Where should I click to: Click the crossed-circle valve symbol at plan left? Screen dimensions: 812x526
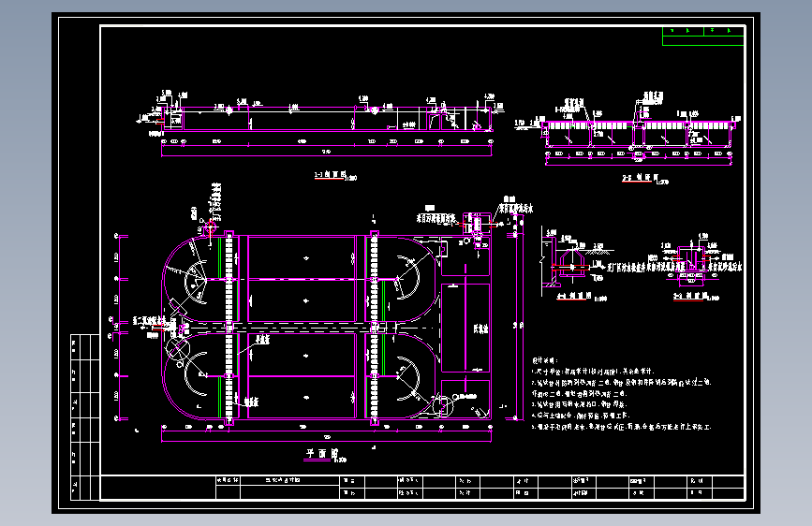178,348
